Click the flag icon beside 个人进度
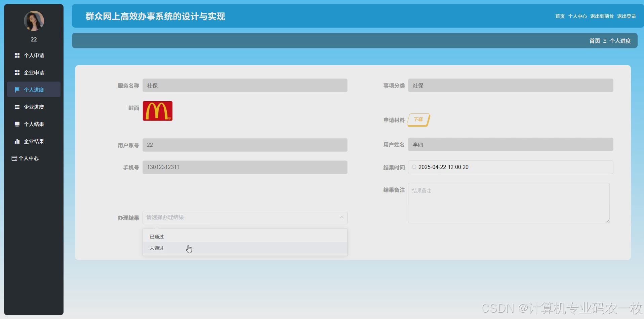 17,90
